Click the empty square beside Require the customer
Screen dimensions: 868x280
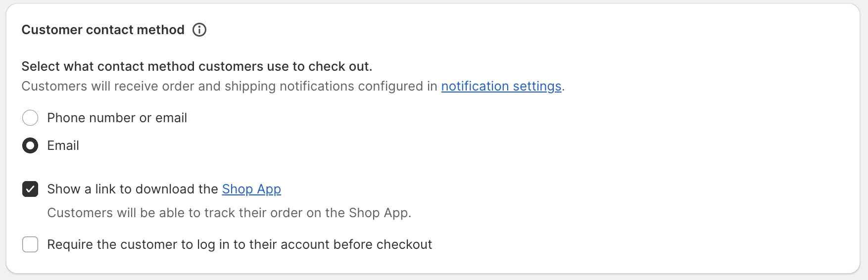click(30, 244)
